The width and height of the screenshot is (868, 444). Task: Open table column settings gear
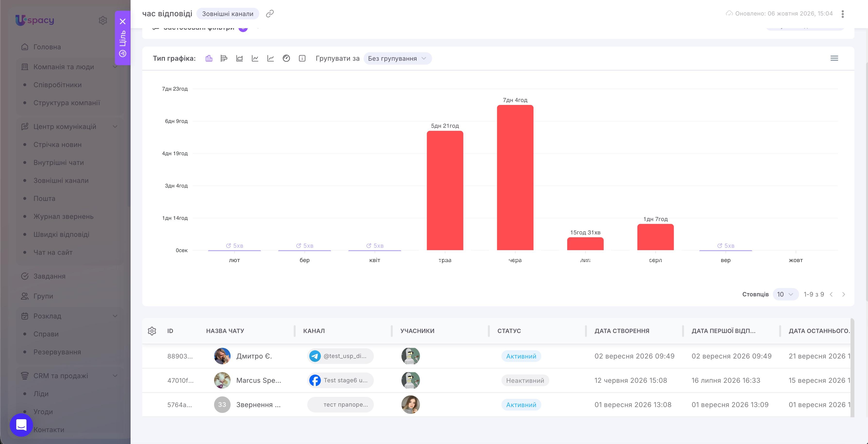point(152,331)
